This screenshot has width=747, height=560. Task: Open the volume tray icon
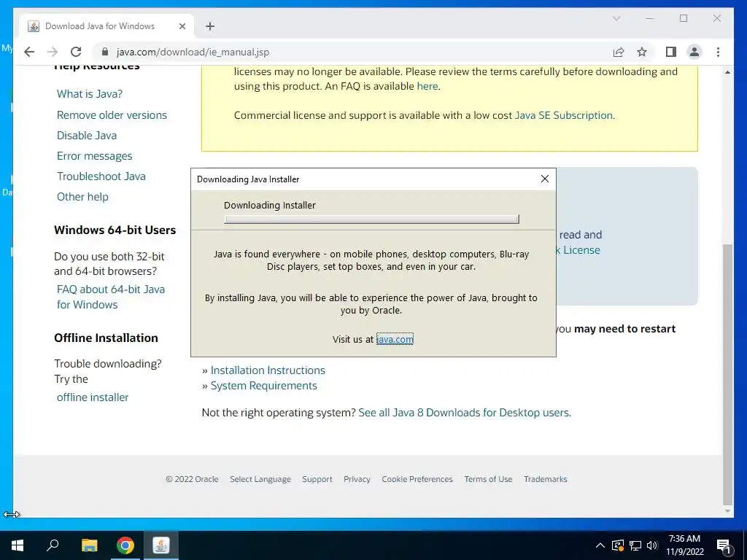pos(652,545)
